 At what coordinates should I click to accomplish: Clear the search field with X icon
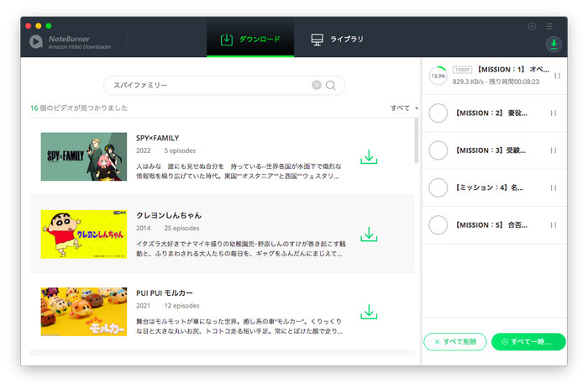[x=317, y=85]
